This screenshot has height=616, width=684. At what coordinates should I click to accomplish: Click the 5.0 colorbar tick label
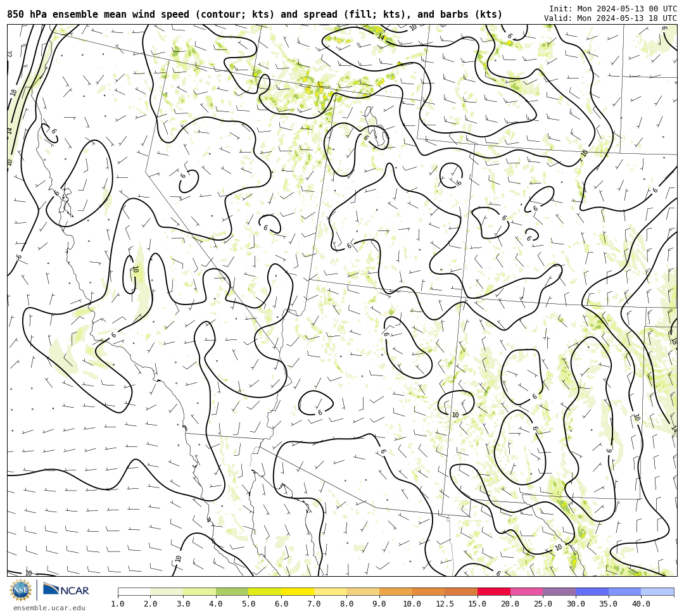249,604
